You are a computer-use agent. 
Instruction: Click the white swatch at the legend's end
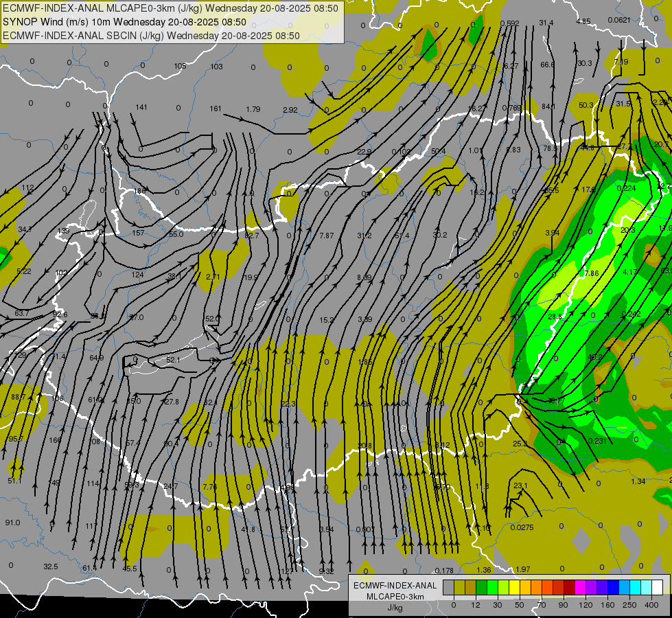657,587
